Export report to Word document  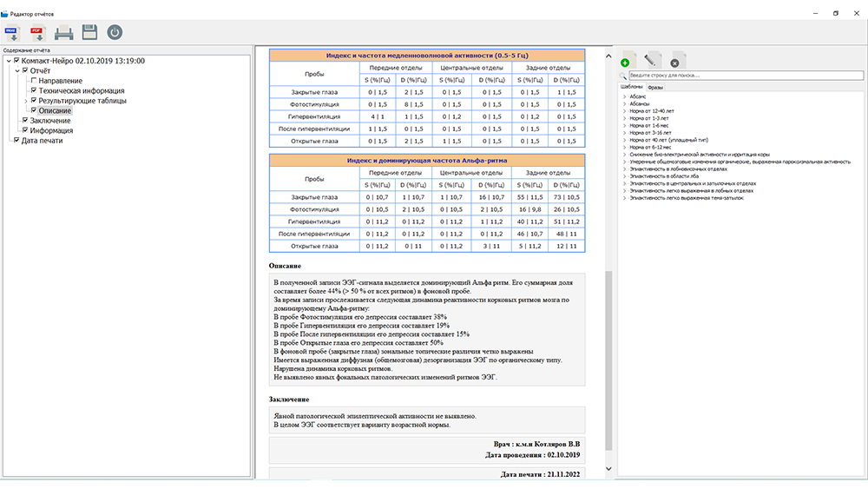12,33
